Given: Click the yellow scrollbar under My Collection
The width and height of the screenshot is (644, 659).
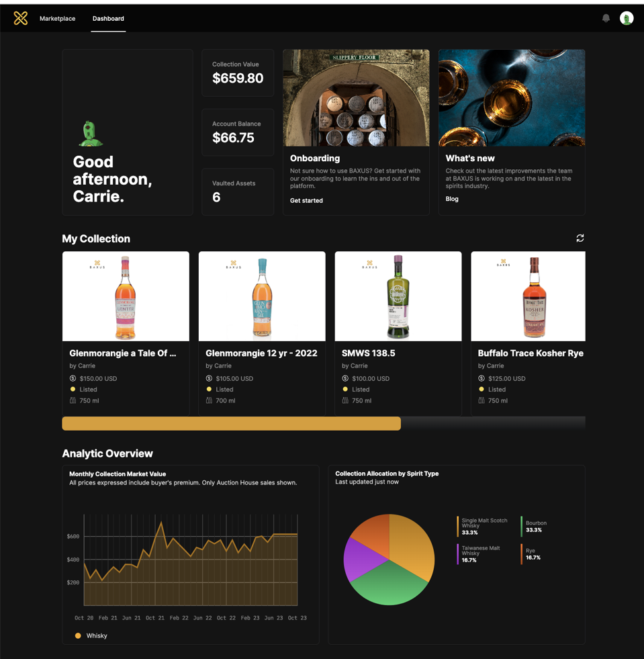Looking at the screenshot, I should [x=231, y=423].
